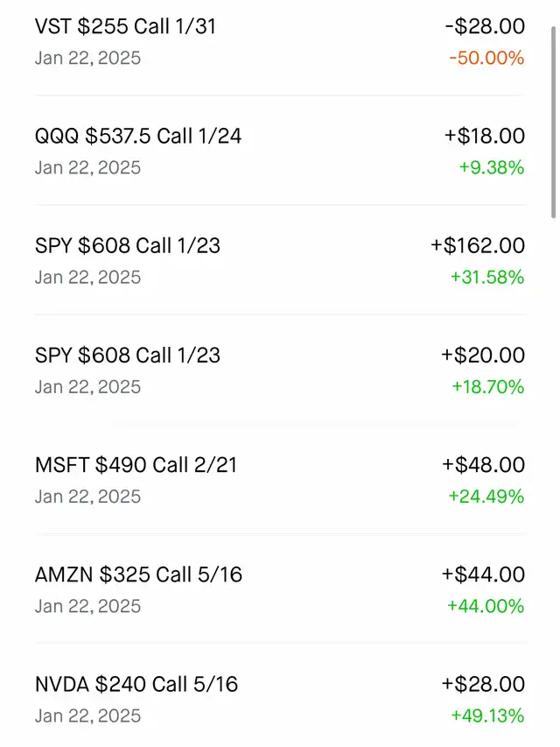The width and height of the screenshot is (560, 747).
Task: Click the +49.13% return percentage
Action: (487, 715)
